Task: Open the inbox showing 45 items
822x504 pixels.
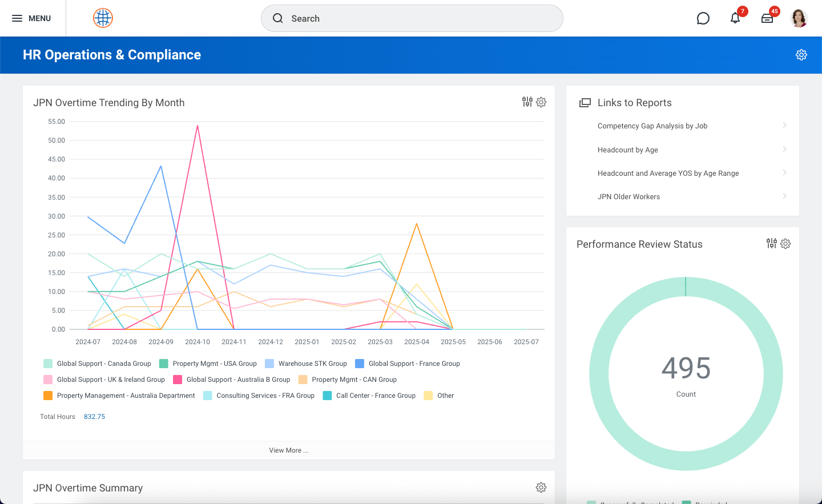Action: (767, 18)
